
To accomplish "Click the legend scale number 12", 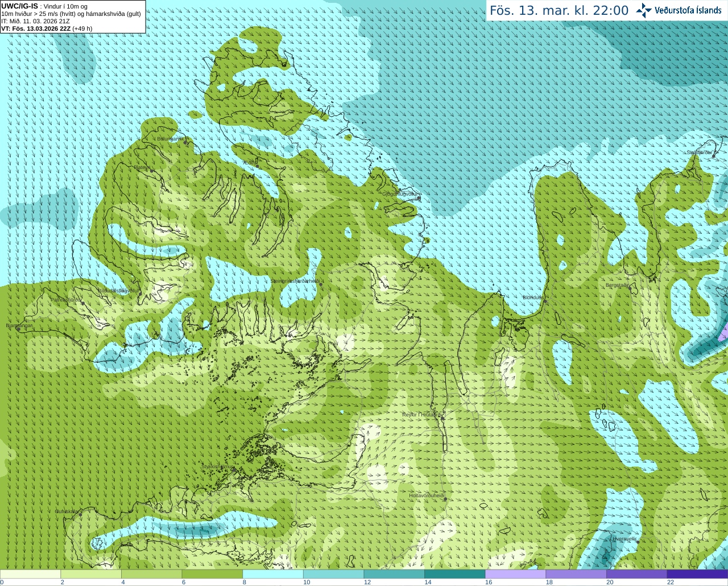I will point(367,582).
